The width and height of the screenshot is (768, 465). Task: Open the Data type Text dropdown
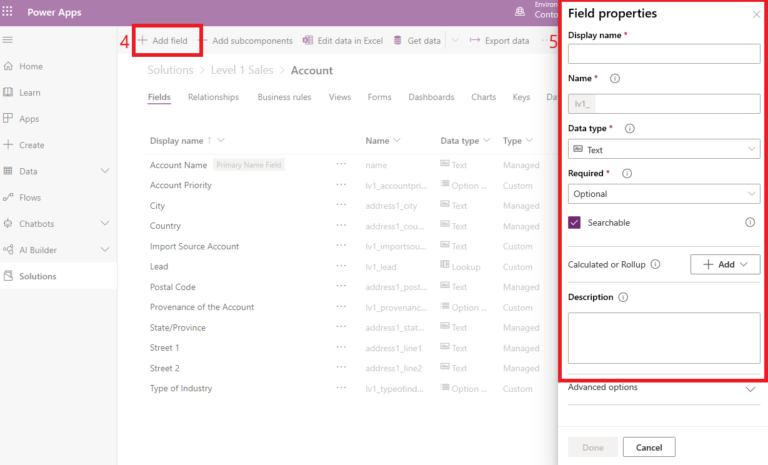click(664, 149)
